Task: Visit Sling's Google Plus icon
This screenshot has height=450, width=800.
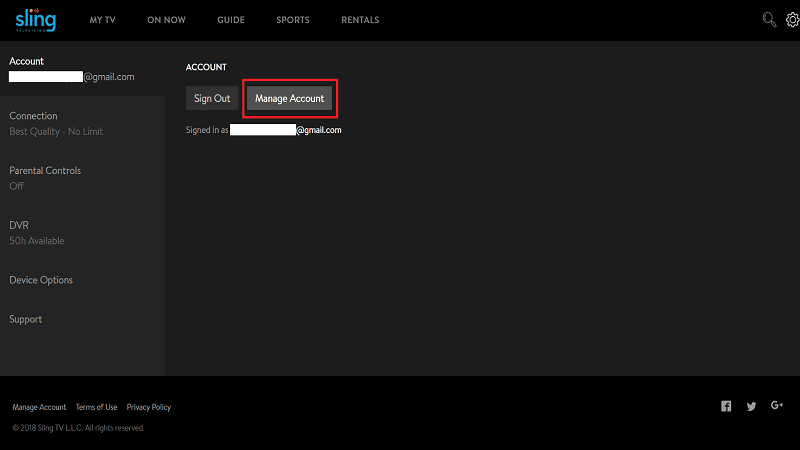Action: tap(777, 405)
